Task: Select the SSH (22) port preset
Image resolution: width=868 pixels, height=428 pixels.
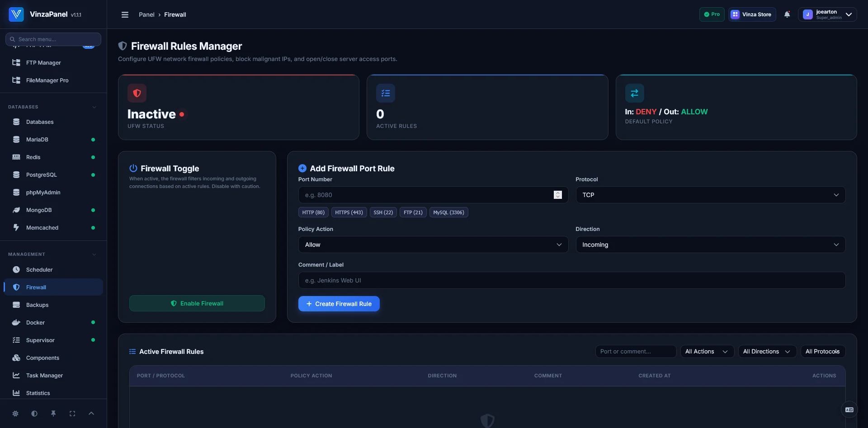Action: [383, 212]
